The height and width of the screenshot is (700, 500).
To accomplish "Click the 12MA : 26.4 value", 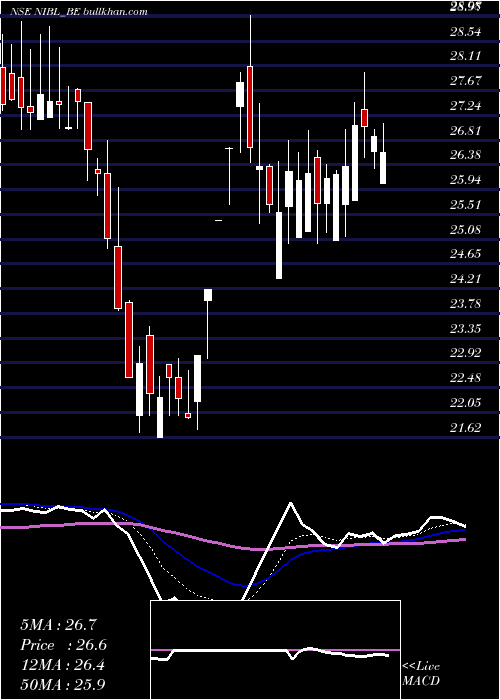I will coord(63,666).
